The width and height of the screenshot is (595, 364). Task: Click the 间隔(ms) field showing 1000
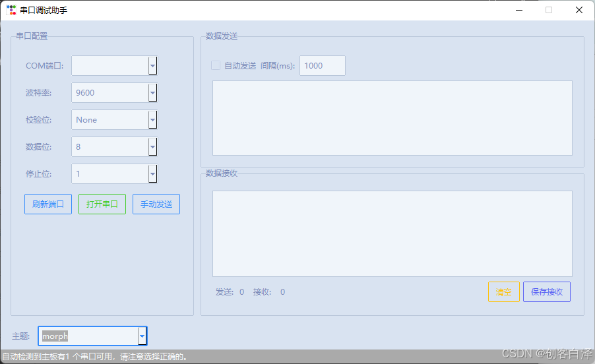click(323, 65)
